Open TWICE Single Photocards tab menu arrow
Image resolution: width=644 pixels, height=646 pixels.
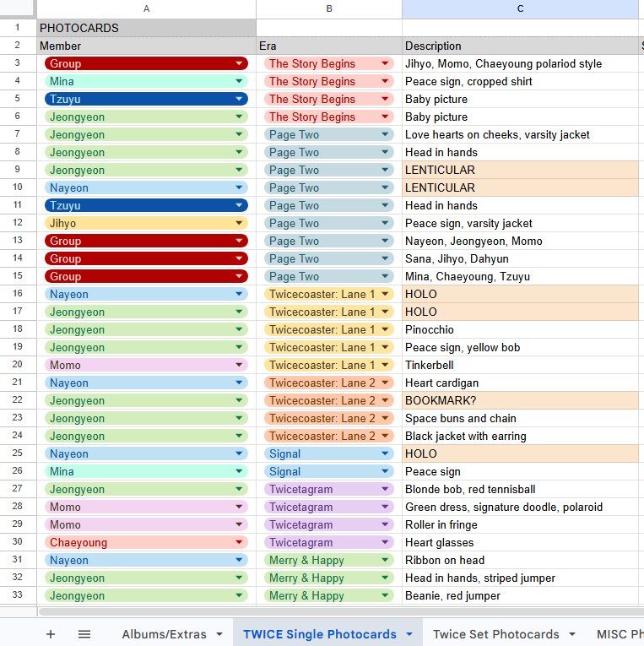(409, 634)
